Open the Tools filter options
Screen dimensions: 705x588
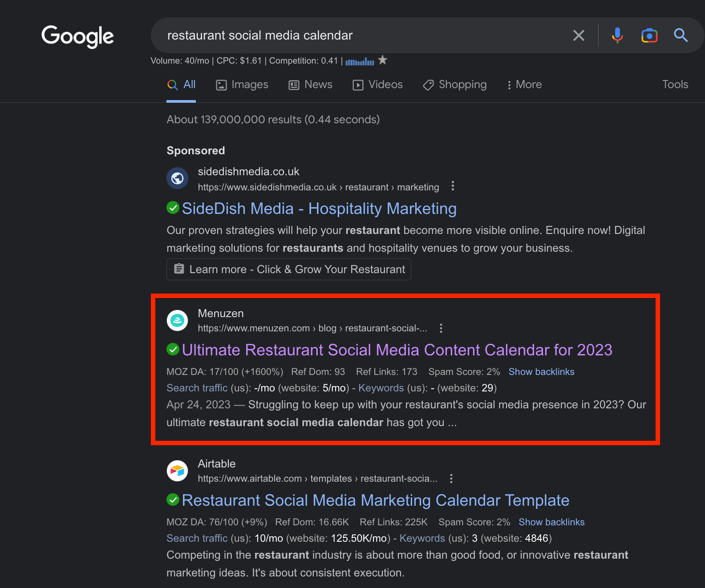pos(675,85)
